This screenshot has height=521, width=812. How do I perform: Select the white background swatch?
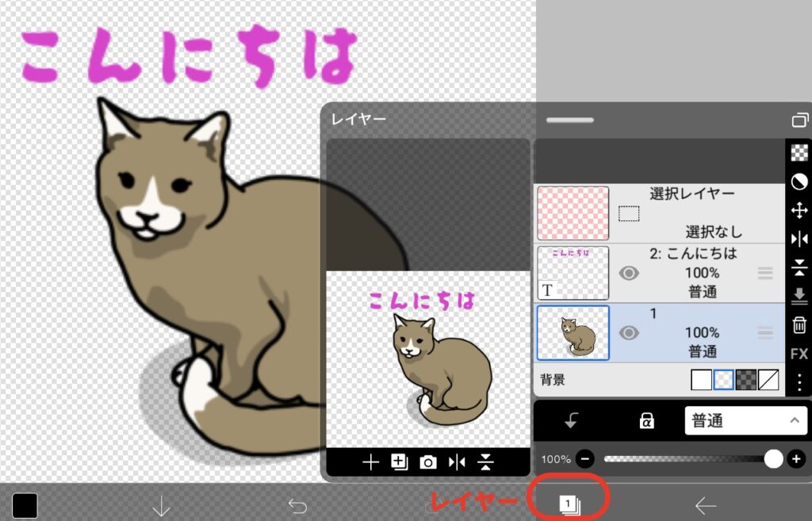(x=701, y=380)
